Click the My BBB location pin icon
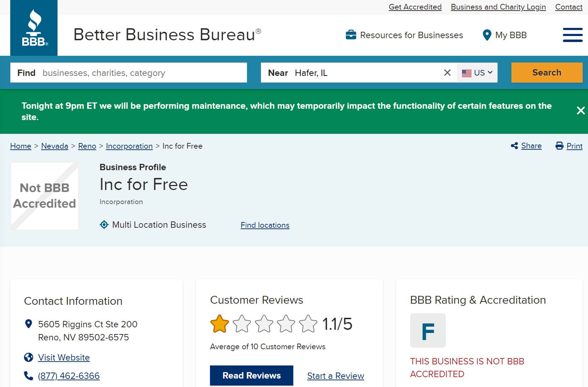 487,35
